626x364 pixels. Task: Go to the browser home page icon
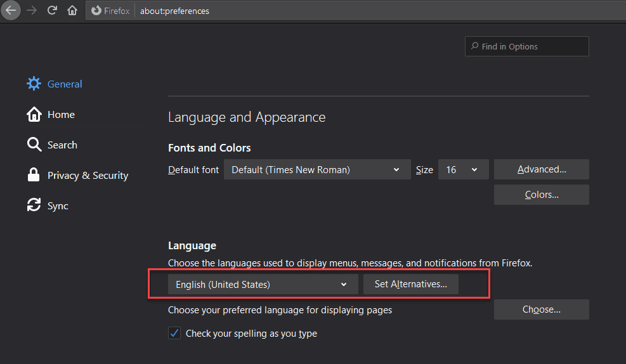[x=72, y=10]
